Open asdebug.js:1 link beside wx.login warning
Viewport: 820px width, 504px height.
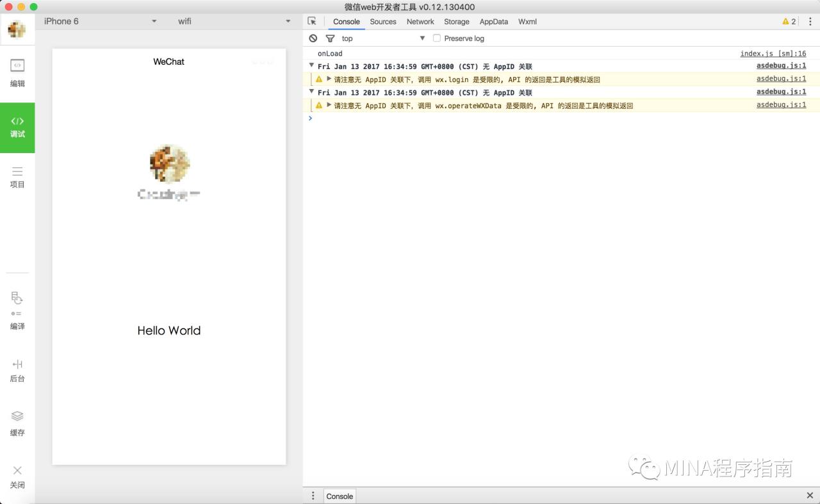(782, 79)
